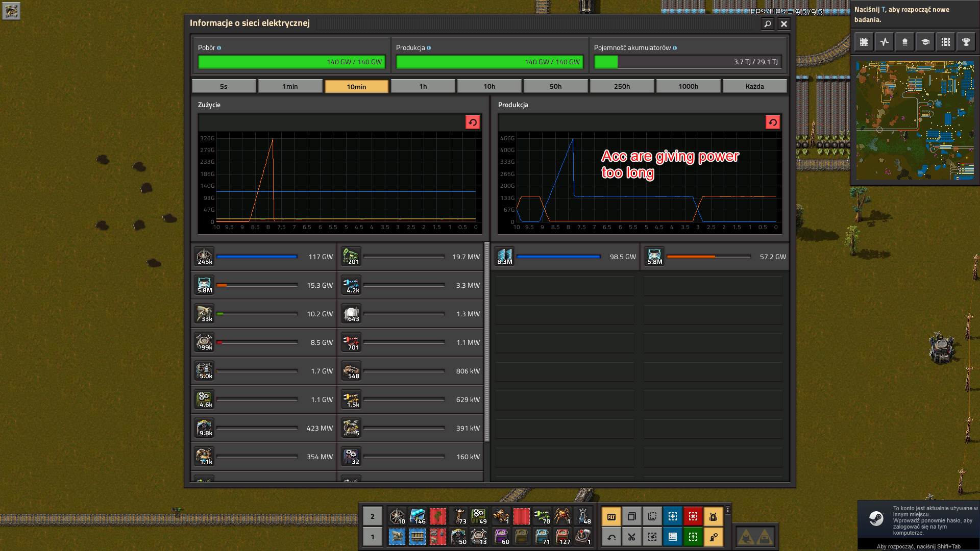Switch to quickbar row 1
The height and width of the screenshot is (551, 980).
(x=372, y=537)
